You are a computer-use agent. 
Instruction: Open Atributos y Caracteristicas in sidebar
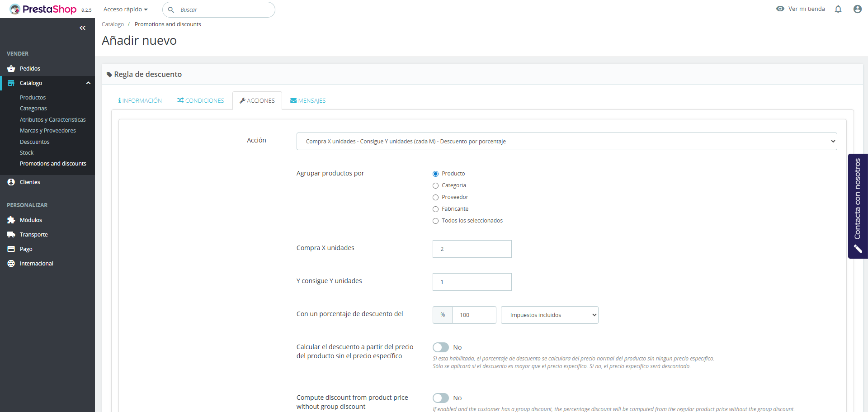pos(53,120)
